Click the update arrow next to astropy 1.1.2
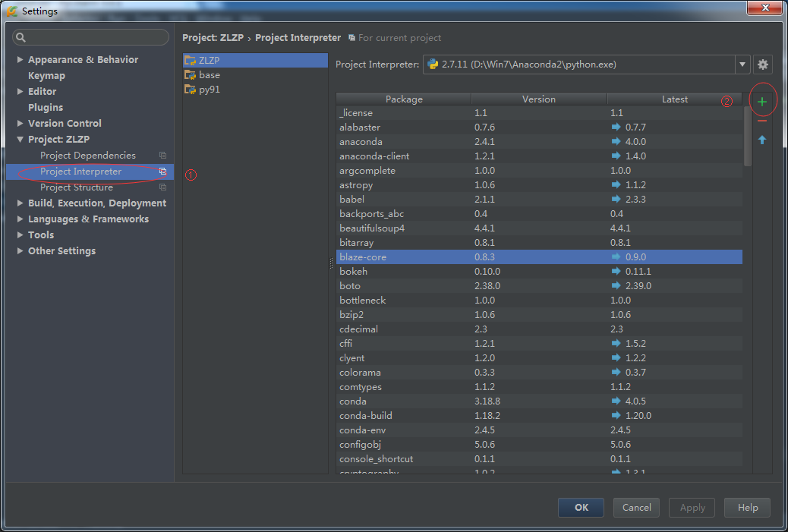Viewport: 788px width, 532px height. coord(616,185)
